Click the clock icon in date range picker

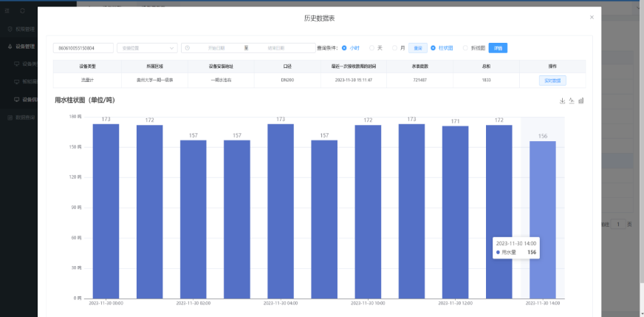188,48
